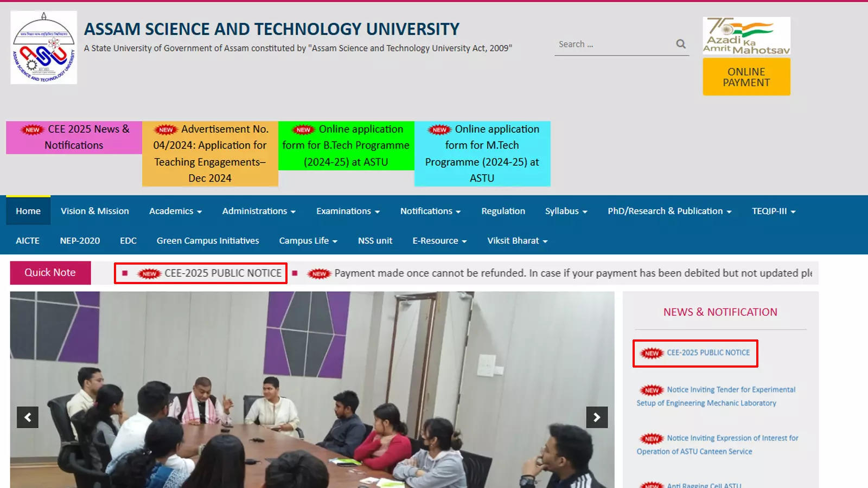
Task: Click the previous arrow on the image carousel
Action: click(28, 418)
